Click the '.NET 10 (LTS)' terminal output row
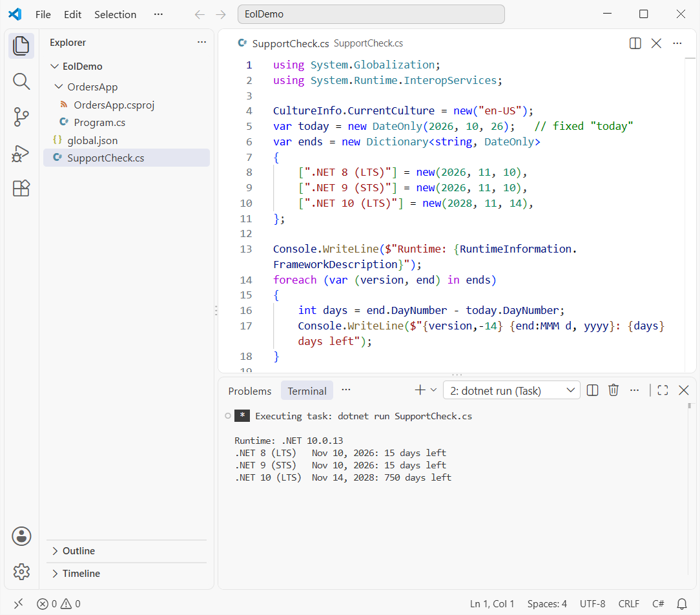700x615 pixels. click(x=343, y=478)
